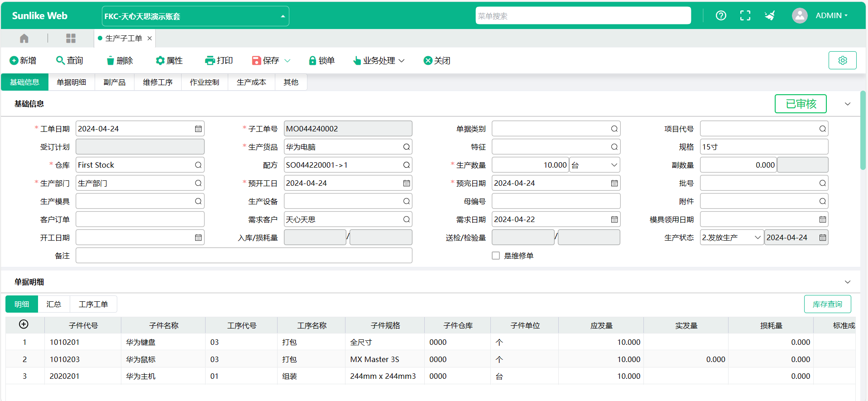
Task: Open the ADMIN user menu
Action: pyautogui.click(x=831, y=15)
